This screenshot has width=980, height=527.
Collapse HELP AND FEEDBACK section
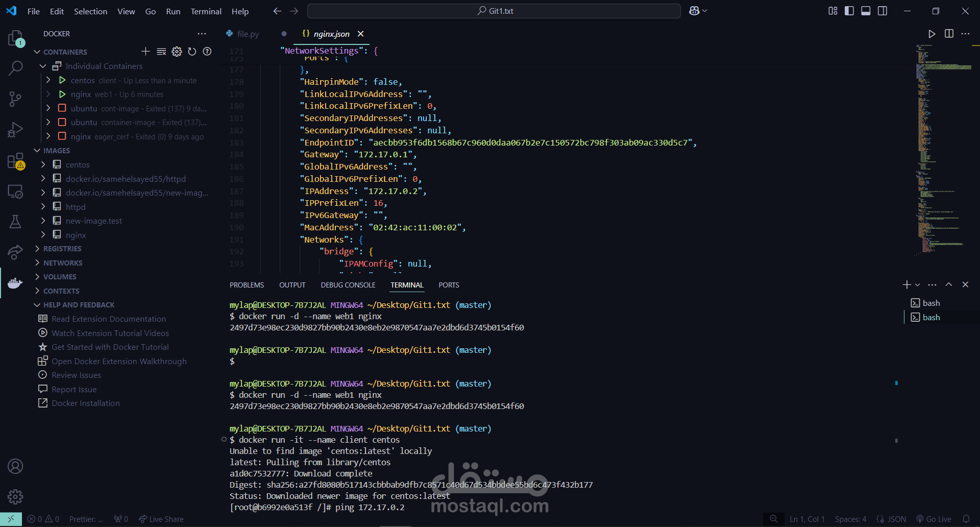[x=37, y=305]
